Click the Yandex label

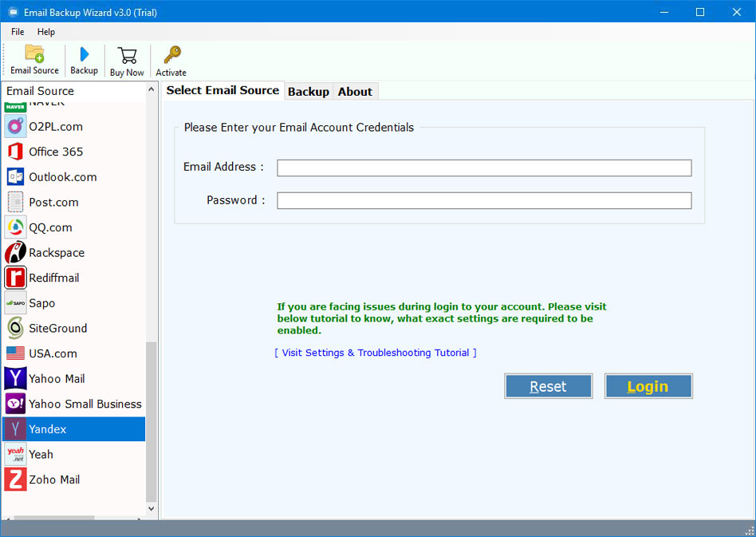[x=48, y=429]
